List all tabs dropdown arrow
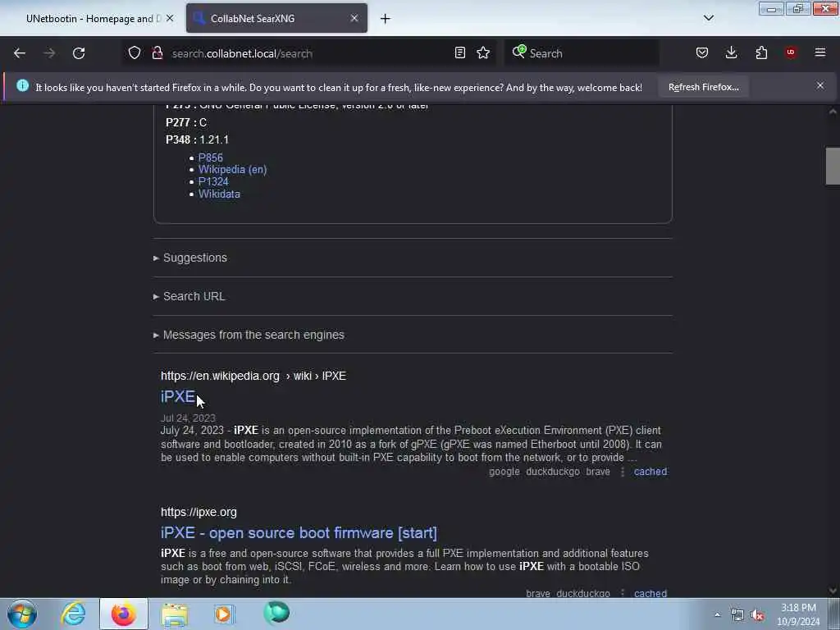The image size is (840, 630). pos(709,18)
